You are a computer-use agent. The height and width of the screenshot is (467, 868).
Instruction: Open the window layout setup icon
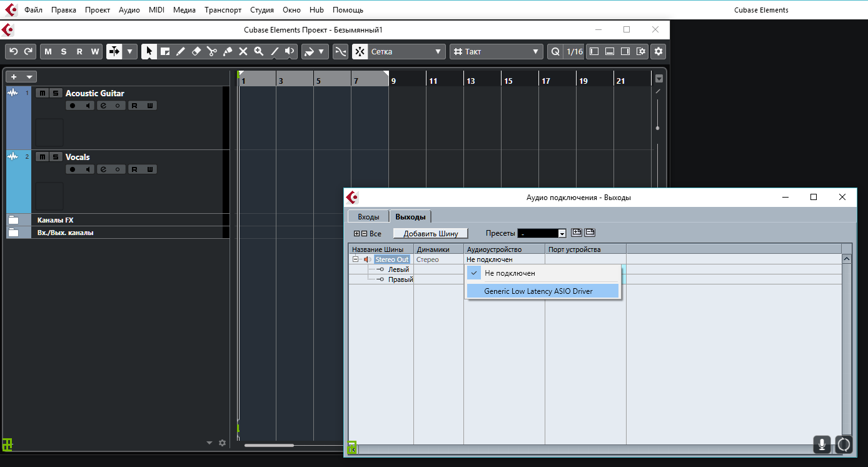coord(641,51)
